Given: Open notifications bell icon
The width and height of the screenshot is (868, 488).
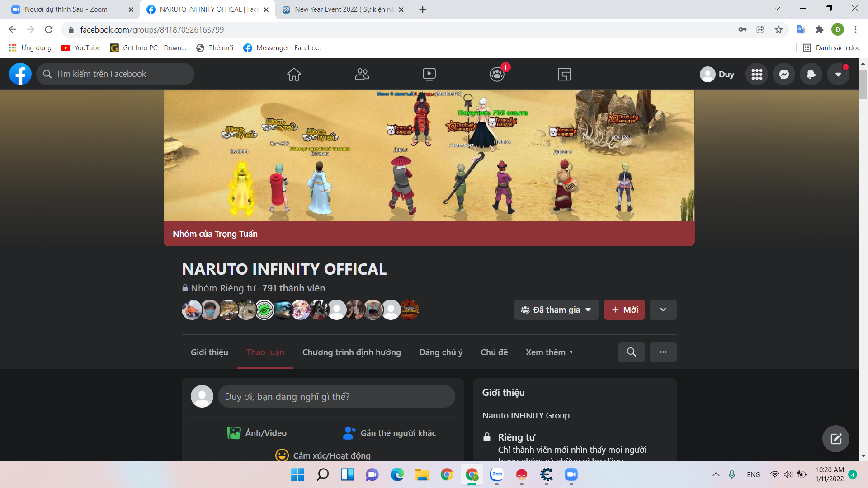Looking at the screenshot, I should coord(811,74).
